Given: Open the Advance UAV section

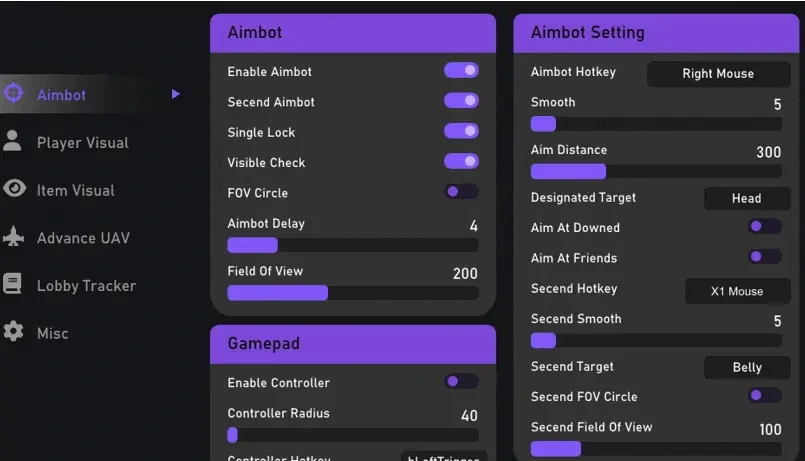Looking at the screenshot, I should pyautogui.click(x=83, y=238).
